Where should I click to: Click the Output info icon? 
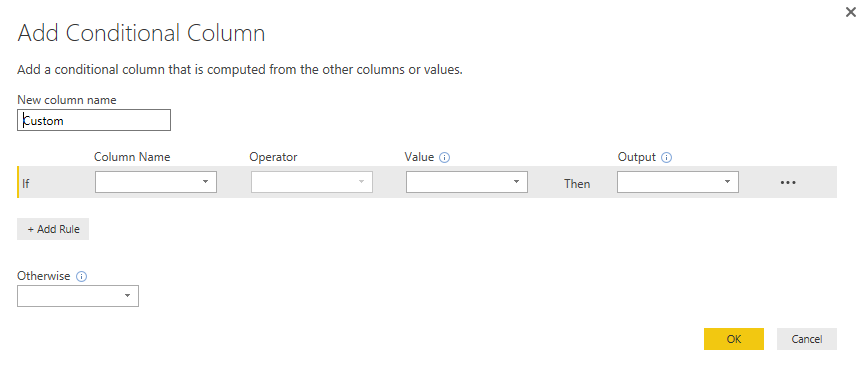666,158
